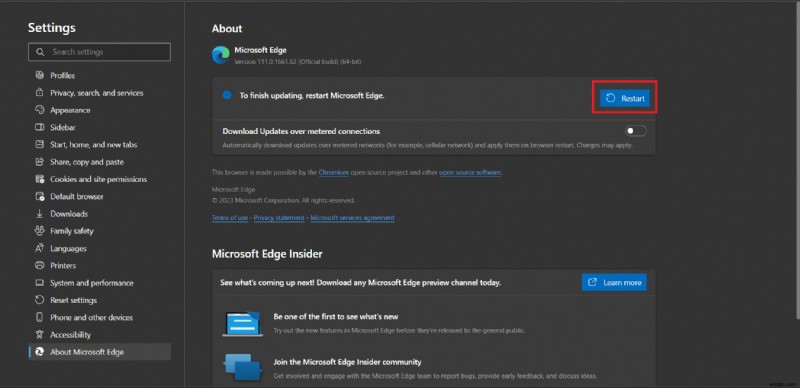Select Cookies and site permissions

tap(99, 179)
